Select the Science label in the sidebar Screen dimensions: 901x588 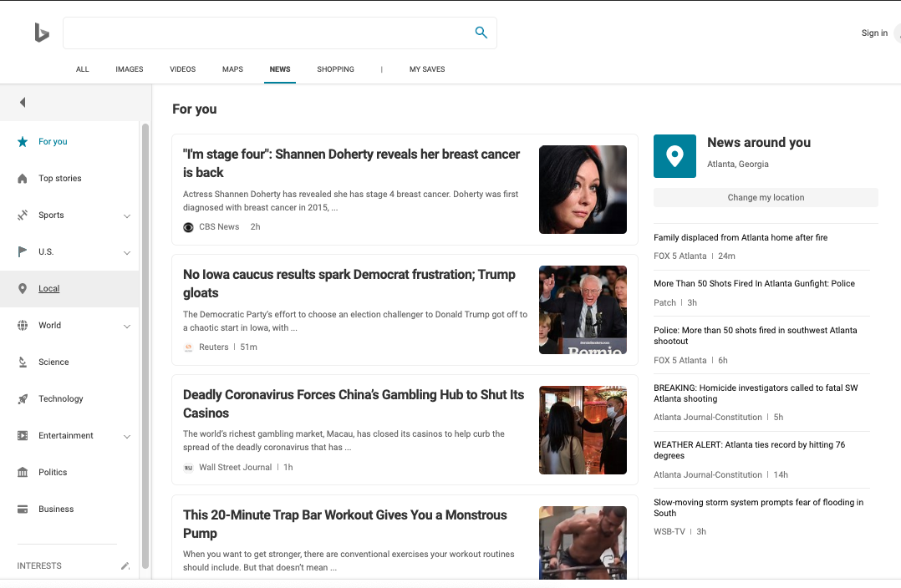click(53, 362)
